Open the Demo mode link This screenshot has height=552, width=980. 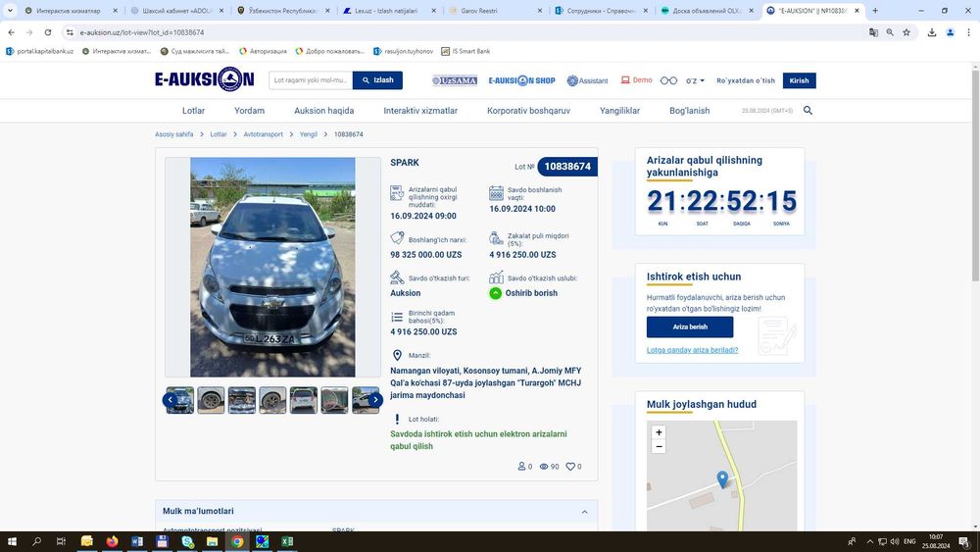pos(636,80)
